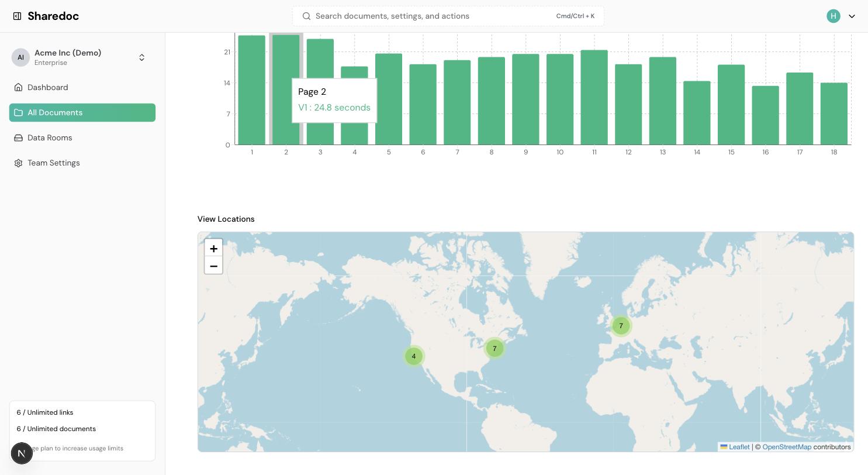Click the View Locations heading
Viewport: 868px width, 475px height.
[x=226, y=219]
